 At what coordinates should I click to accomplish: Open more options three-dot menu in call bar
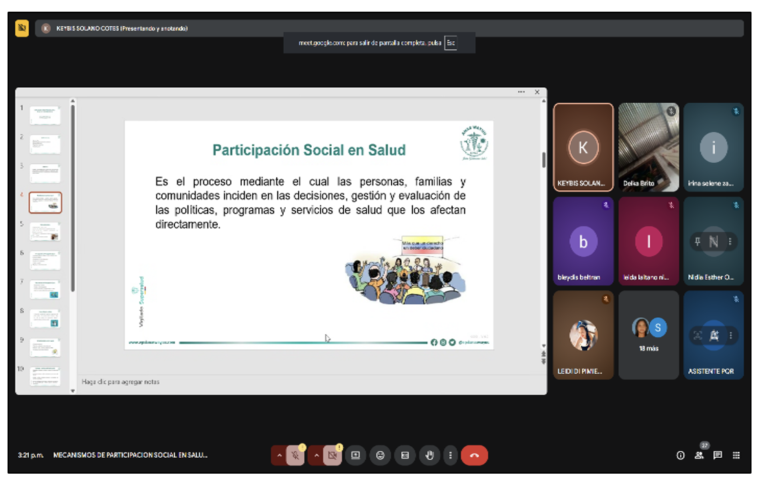450,455
